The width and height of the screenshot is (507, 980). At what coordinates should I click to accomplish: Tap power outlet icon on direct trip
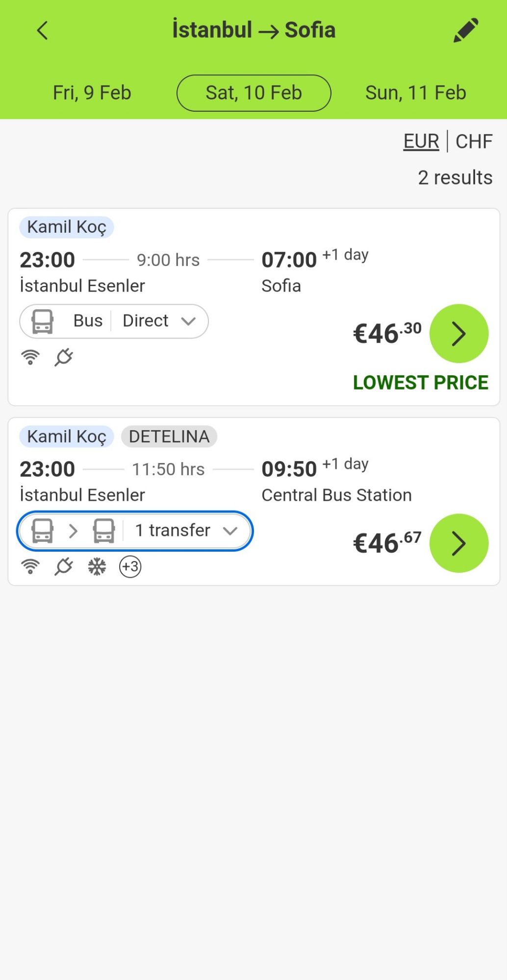click(64, 357)
